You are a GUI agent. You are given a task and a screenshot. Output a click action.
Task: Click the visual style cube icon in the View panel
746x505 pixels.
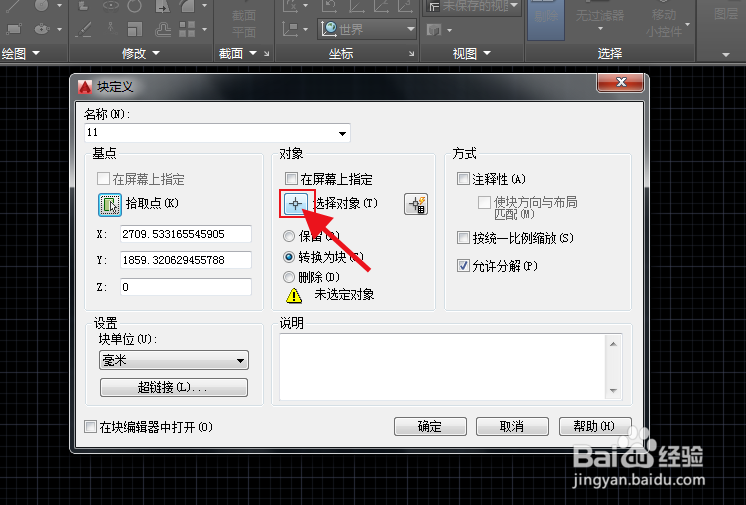[x=434, y=30]
